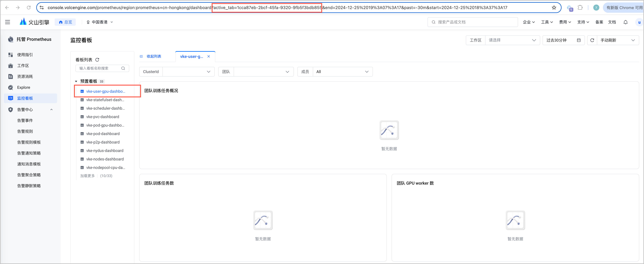This screenshot has height=264, width=644.
Task: Open 工作区 in sidebar
Action: coord(23,65)
